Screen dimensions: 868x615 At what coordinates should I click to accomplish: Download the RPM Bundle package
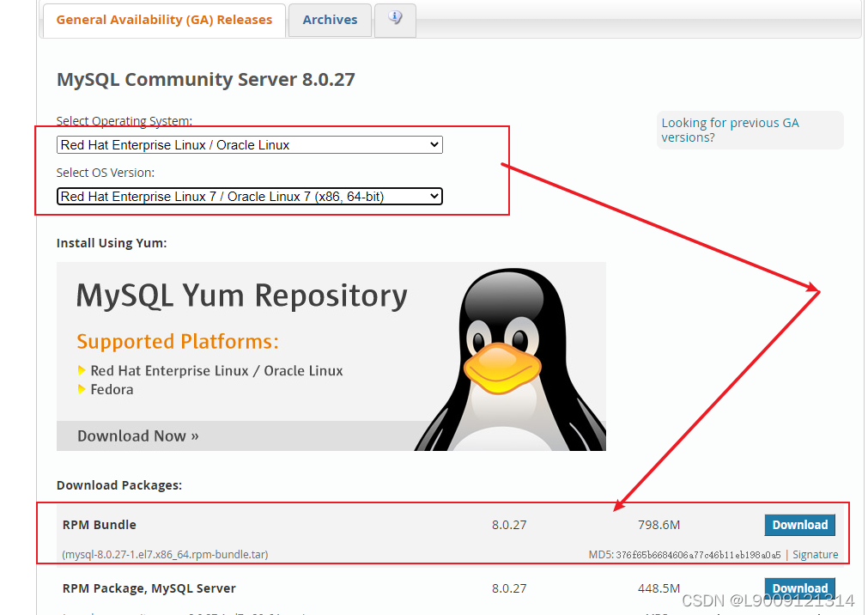(799, 525)
